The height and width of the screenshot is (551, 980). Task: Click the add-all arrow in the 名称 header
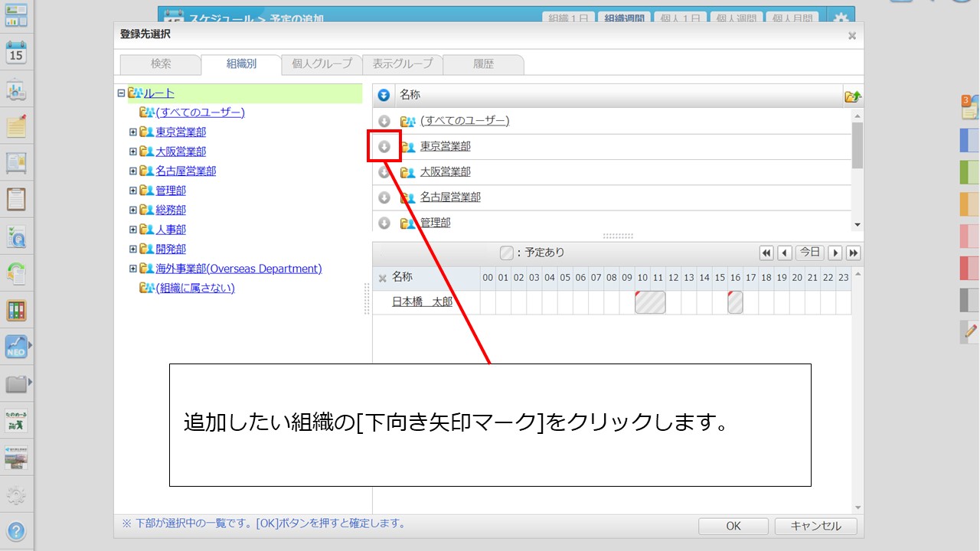point(384,96)
